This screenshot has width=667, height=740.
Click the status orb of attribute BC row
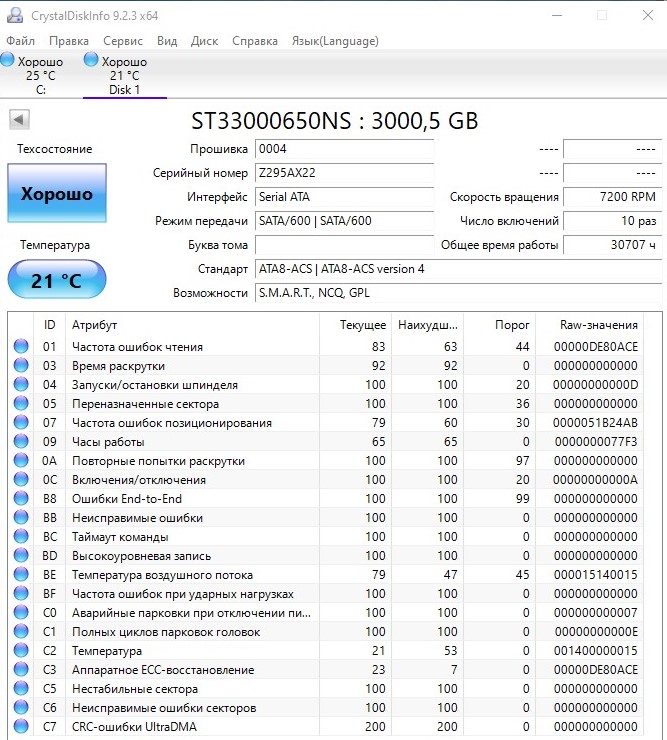tap(21, 536)
